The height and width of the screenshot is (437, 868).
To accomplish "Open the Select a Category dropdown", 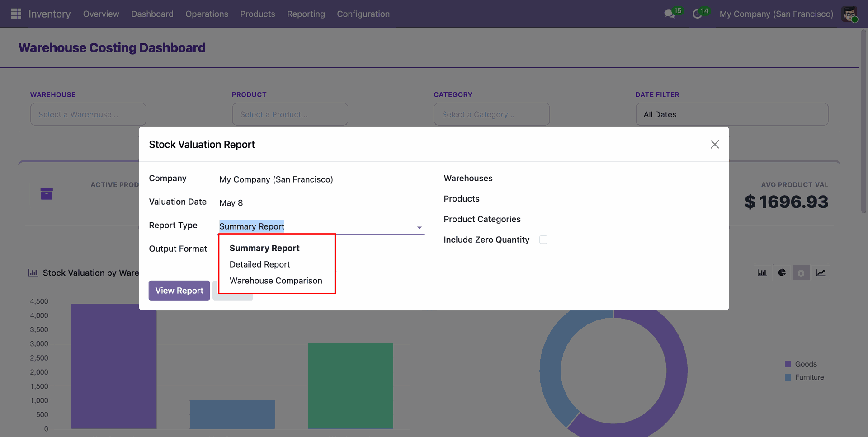I will (491, 114).
